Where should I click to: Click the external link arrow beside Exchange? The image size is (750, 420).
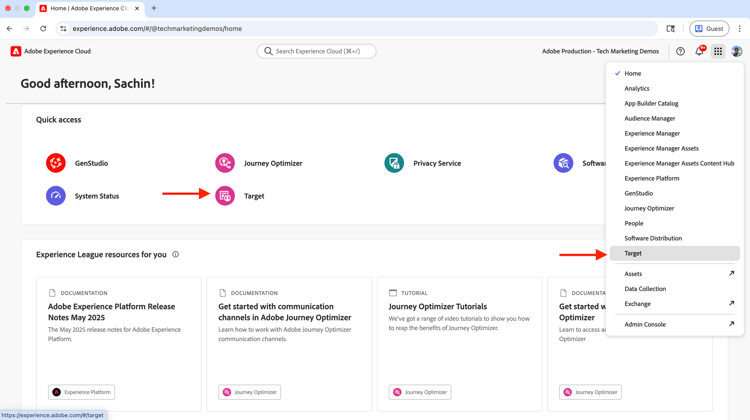731,303
